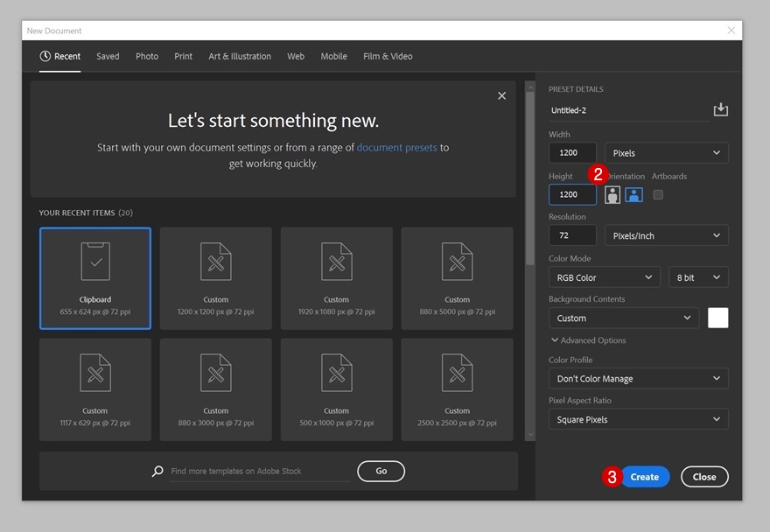Image resolution: width=770 pixels, height=532 pixels.
Task: Enable the Artboards checkbox
Action: [658, 194]
